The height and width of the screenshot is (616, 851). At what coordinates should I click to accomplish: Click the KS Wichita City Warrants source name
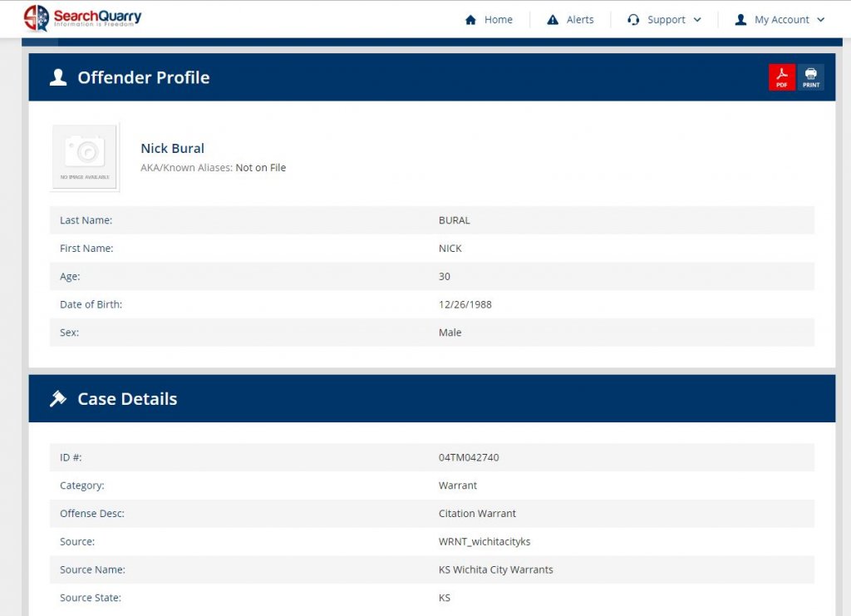click(x=495, y=569)
